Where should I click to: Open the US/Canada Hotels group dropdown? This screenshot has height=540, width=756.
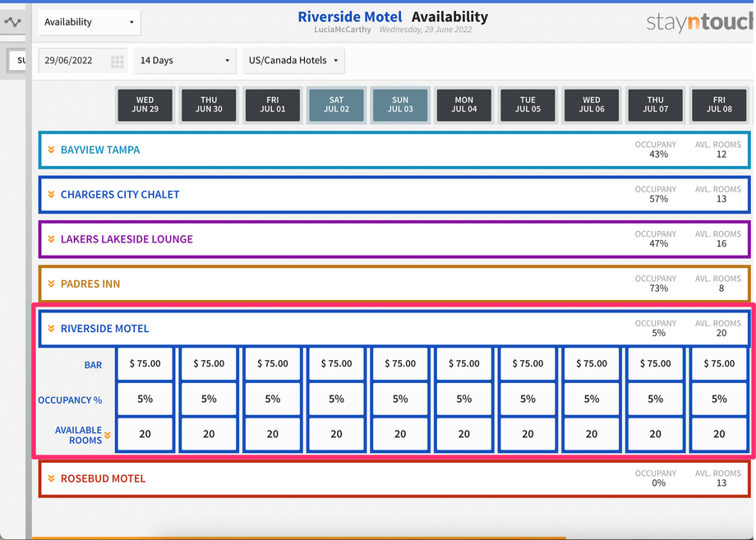tap(293, 61)
